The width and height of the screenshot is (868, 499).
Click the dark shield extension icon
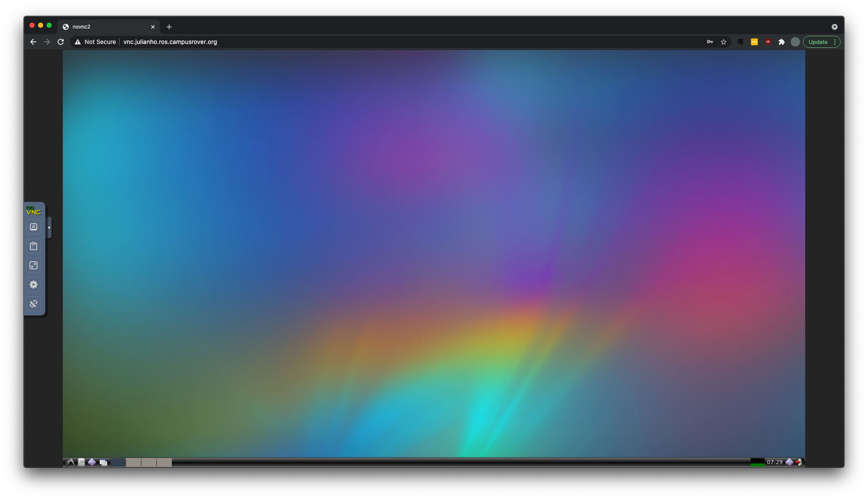click(x=741, y=42)
